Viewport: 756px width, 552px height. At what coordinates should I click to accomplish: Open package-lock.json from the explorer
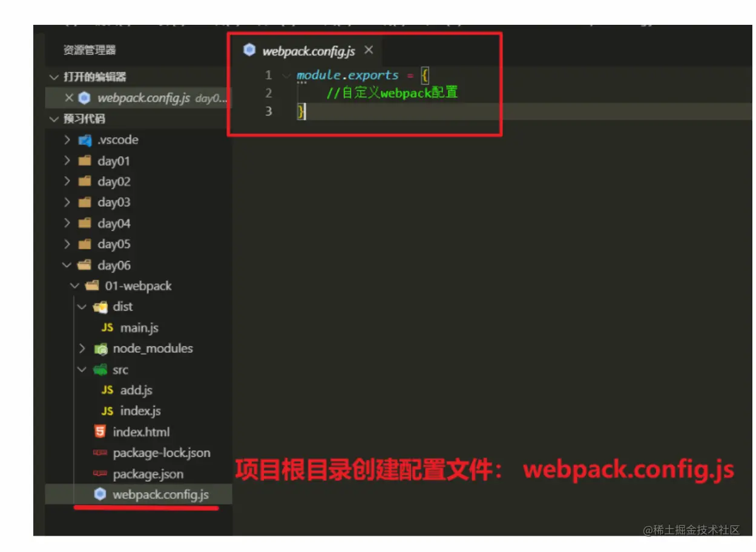(x=162, y=453)
